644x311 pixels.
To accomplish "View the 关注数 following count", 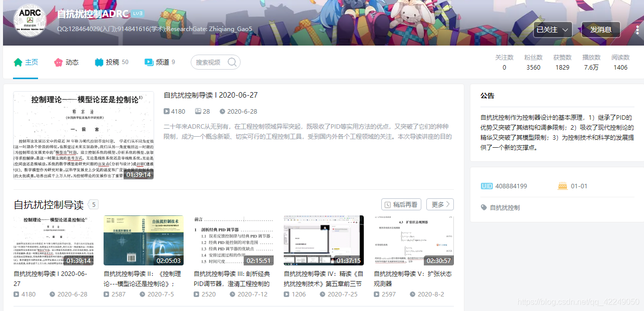I will click(x=504, y=63).
